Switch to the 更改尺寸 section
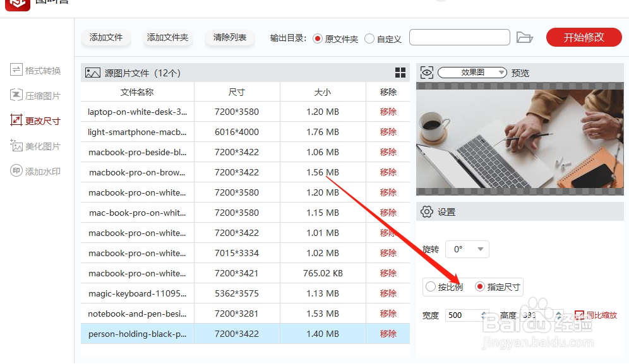Viewport: 629px width, 364px height. [x=34, y=120]
